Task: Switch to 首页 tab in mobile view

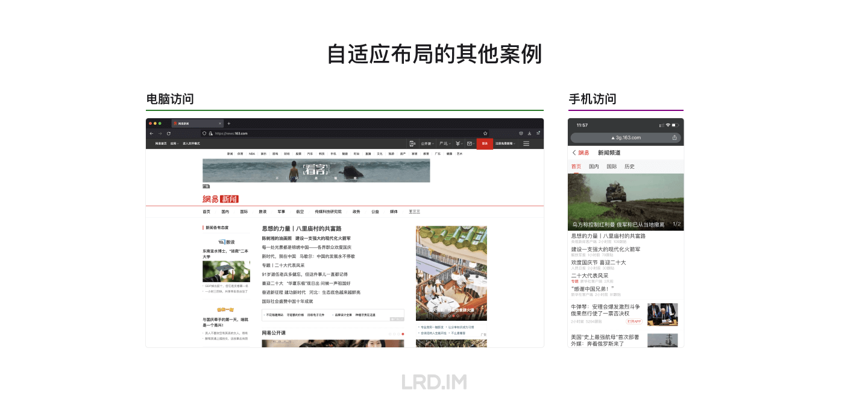Action: [576, 166]
